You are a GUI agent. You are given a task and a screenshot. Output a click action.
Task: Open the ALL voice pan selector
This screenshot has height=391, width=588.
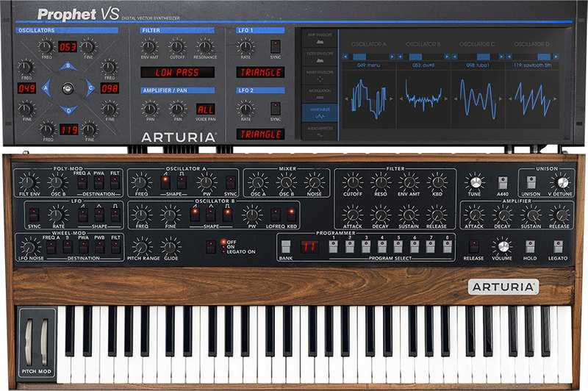206,110
